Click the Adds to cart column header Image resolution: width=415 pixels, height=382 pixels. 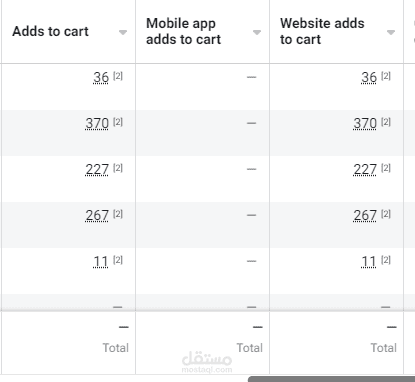(x=50, y=31)
